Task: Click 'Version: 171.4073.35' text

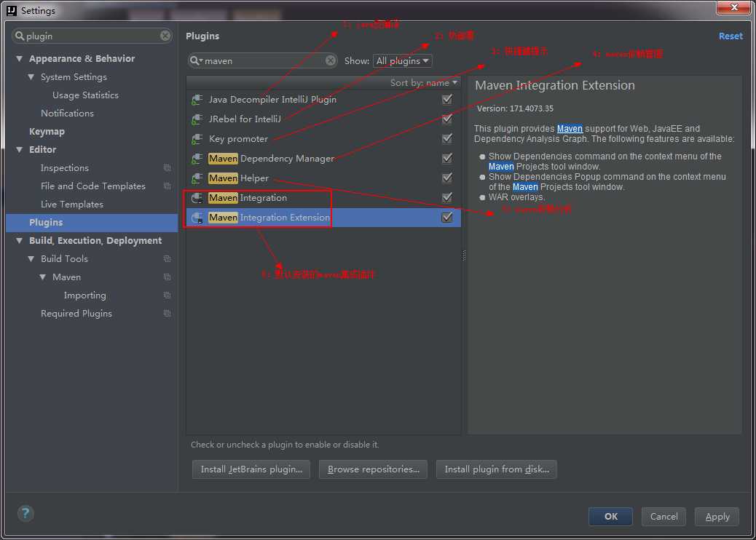Action: [x=515, y=108]
